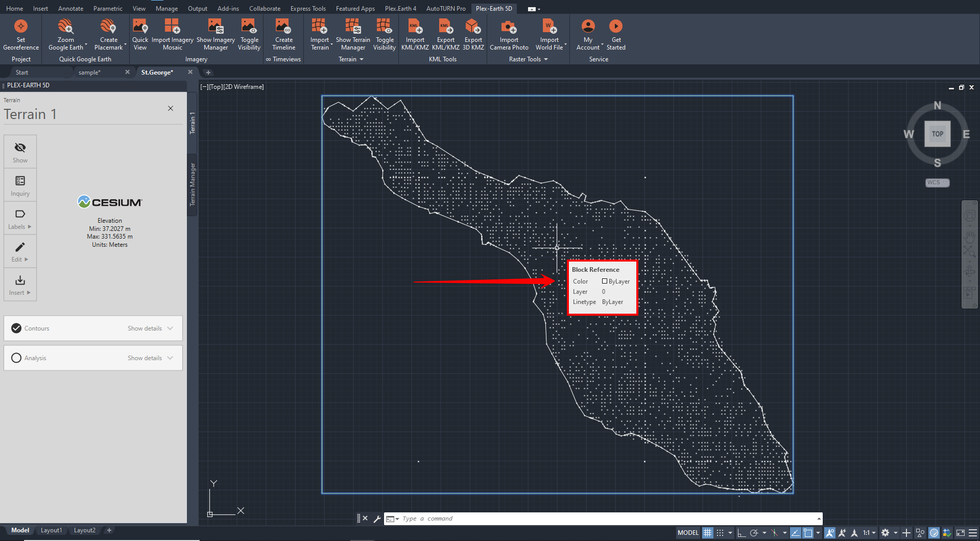Image resolution: width=980 pixels, height=541 pixels.
Task: Open the Plex.Earth 4 ribbon tab
Action: coord(400,8)
